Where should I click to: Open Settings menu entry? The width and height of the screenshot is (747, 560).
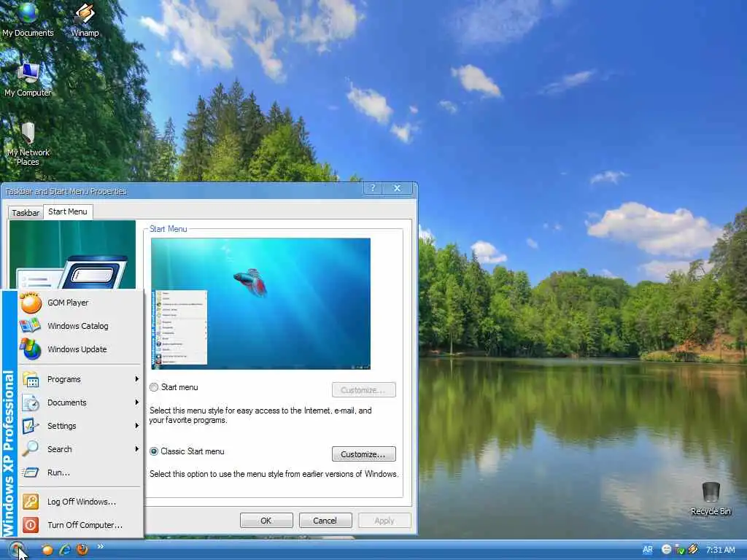pyautogui.click(x=80, y=426)
